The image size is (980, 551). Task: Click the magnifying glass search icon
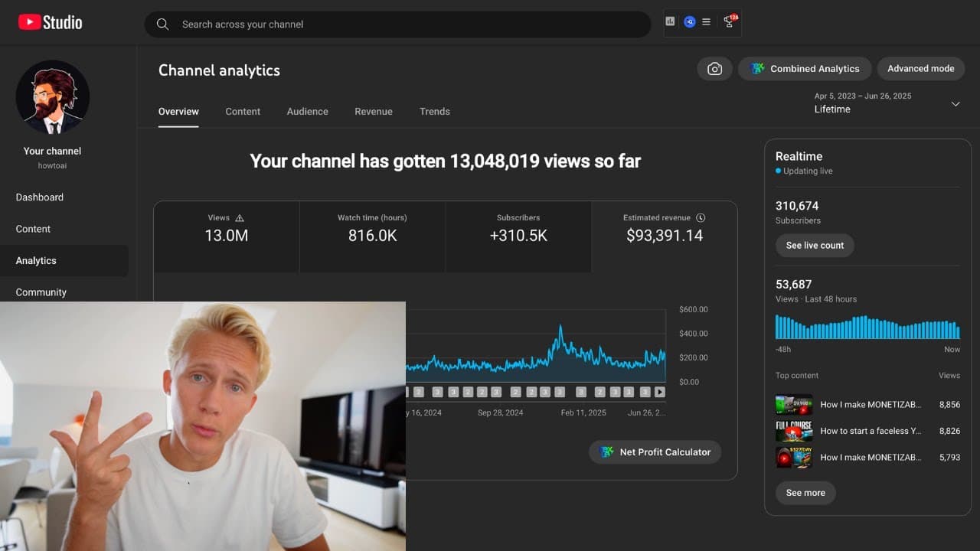[162, 24]
